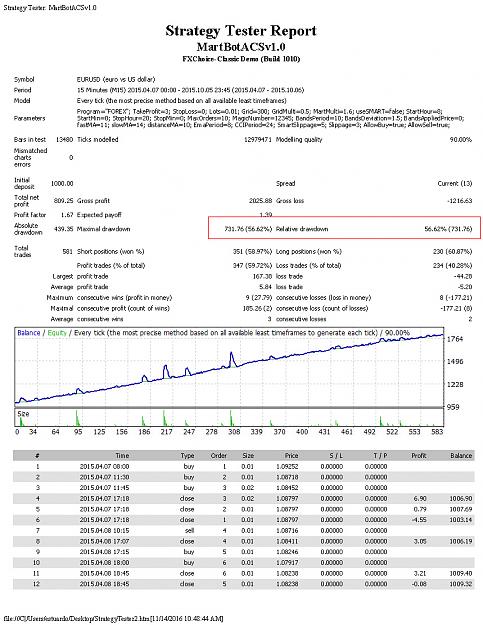Image resolution: width=483 pixels, height=625 pixels.
Task: Select the 'Price' column header
Action: (291, 456)
